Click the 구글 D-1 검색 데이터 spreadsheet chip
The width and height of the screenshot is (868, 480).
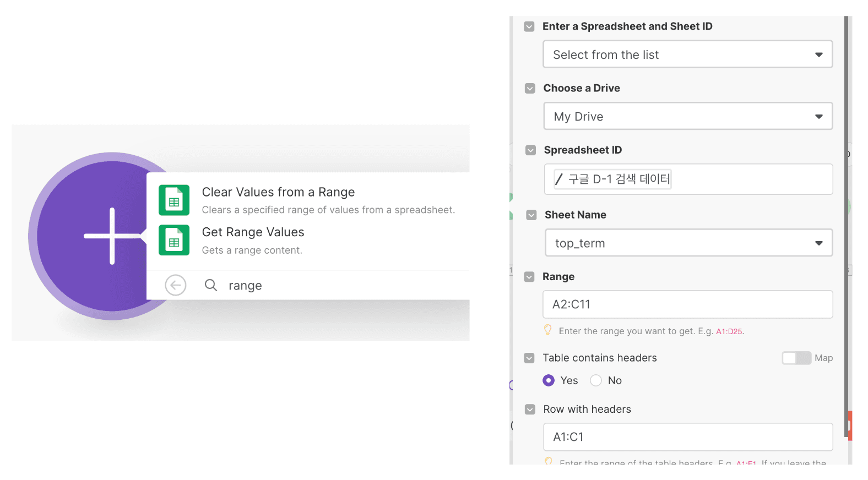(612, 179)
